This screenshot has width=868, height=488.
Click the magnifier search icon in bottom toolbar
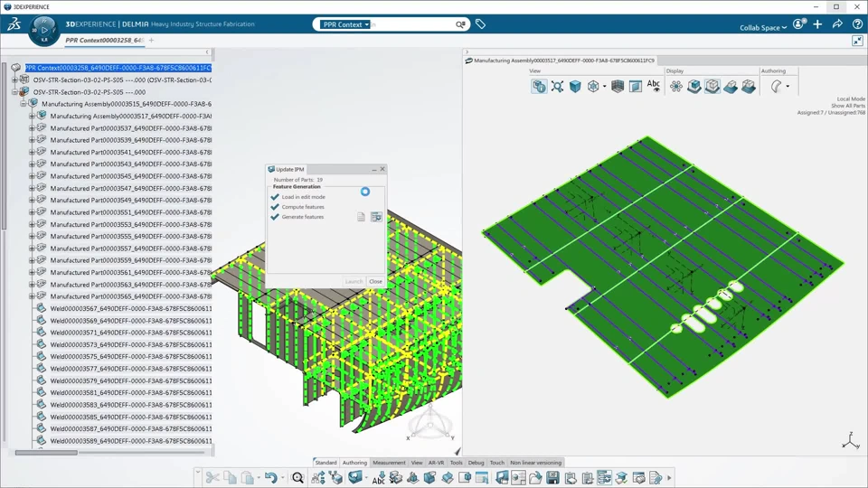(x=297, y=477)
